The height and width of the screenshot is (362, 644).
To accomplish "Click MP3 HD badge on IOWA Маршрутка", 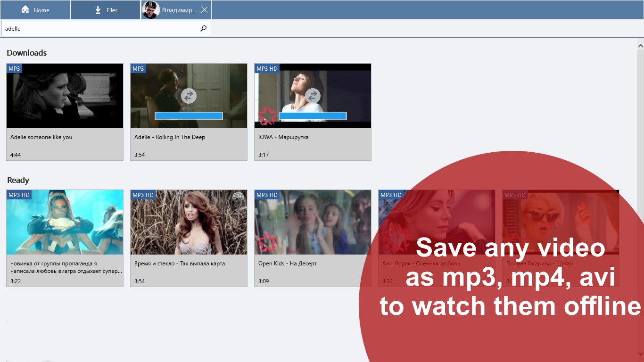I will 267,69.
